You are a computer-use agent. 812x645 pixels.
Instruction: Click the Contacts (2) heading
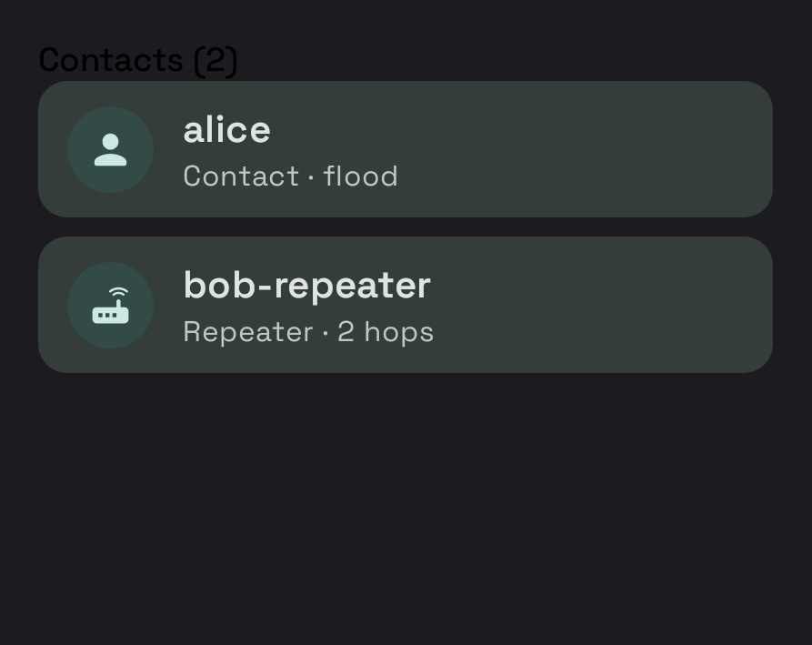point(137,61)
